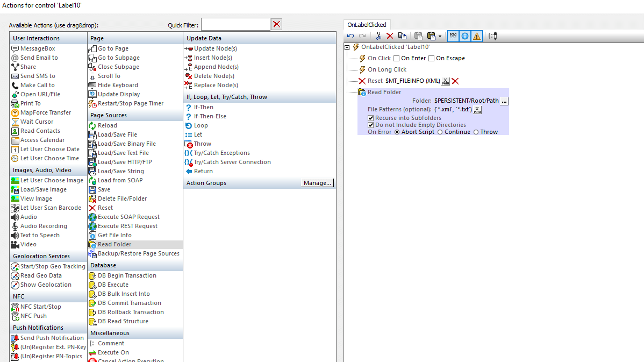Image resolution: width=644 pixels, height=362 pixels.
Task: Select the Read Folder action in Page Sources
Action: coord(114,244)
